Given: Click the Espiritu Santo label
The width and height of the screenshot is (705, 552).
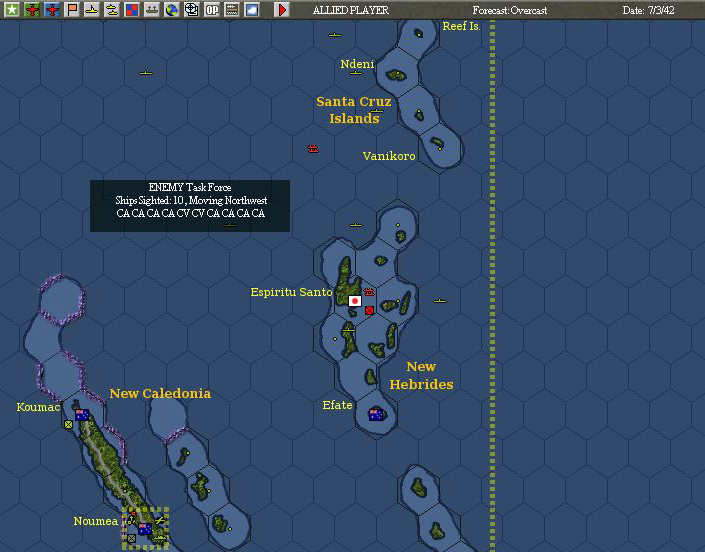Looking at the screenshot, I should click(x=291, y=292).
